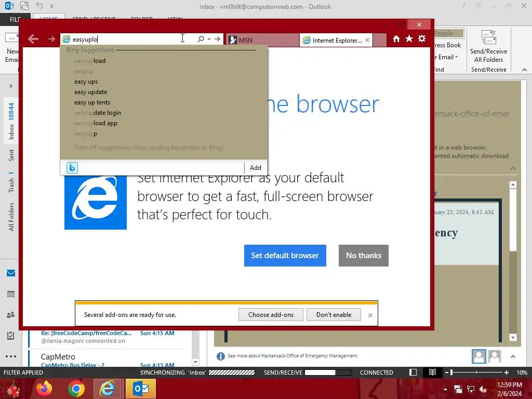The image size is (532, 399).
Task: Switch to People view icon
Action: pos(10,315)
